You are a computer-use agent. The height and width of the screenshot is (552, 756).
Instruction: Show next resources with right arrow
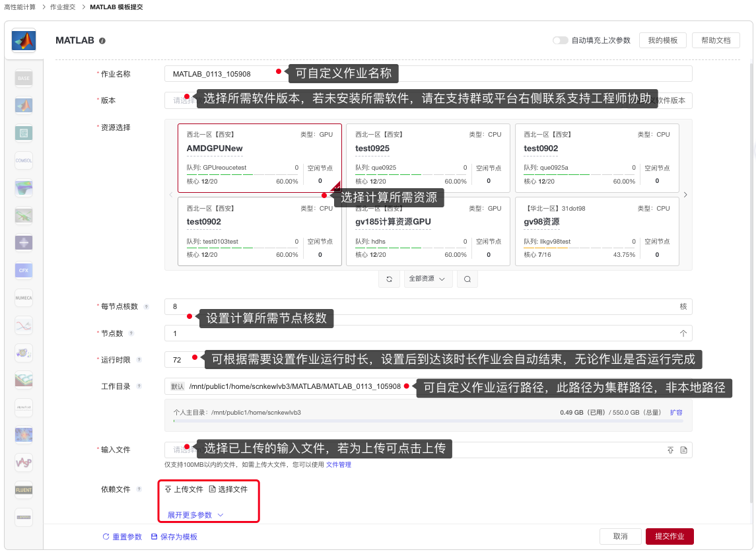[685, 195]
